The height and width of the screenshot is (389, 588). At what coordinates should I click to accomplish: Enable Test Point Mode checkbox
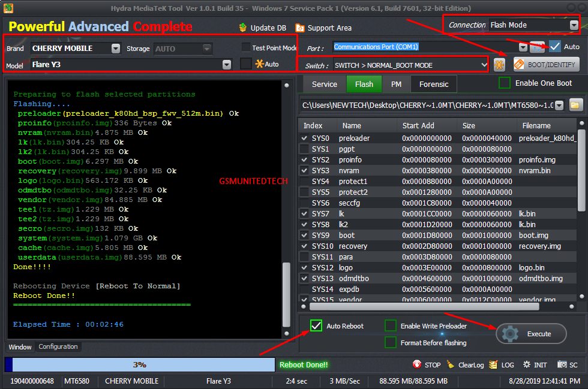coord(246,47)
